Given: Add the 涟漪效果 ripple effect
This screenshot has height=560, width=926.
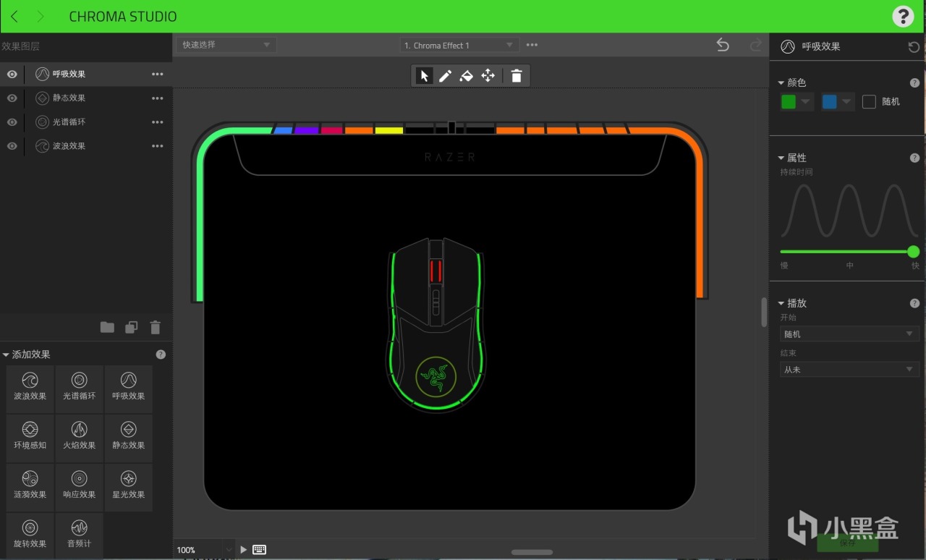Looking at the screenshot, I should [x=30, y=487].
